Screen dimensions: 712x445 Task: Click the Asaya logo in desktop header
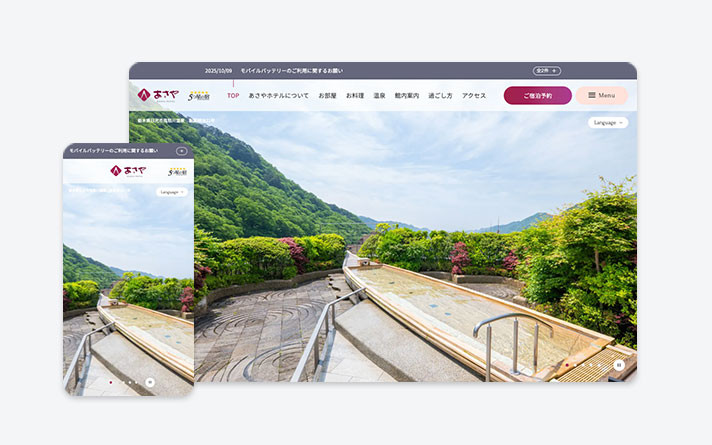pos(157,95)
